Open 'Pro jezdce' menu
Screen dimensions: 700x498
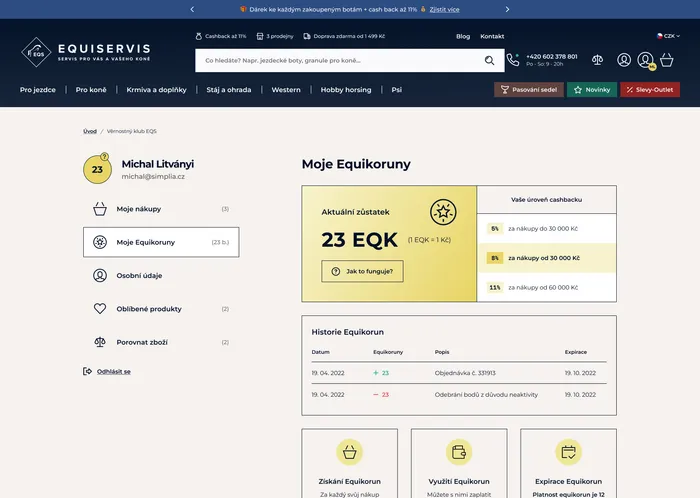click(x=38, y=90)
